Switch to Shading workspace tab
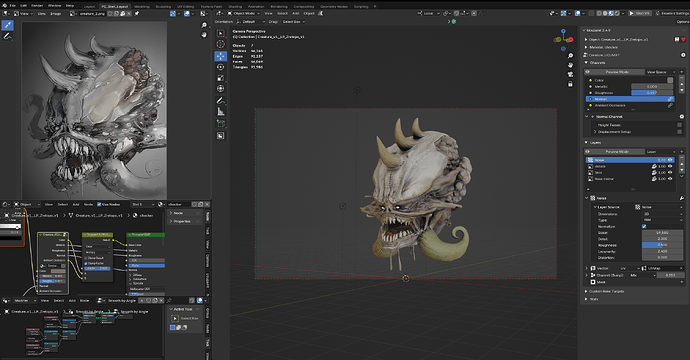Image resolution: width=690 pixels, height=360 pixels. pyautogui.click(x=235, y=7)
